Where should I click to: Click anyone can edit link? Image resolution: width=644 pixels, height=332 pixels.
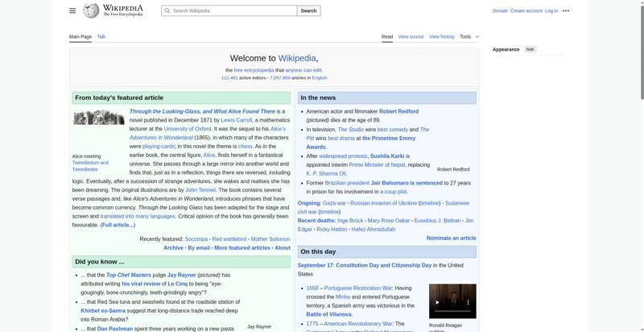pyautogui.click(x=303, y=70)
